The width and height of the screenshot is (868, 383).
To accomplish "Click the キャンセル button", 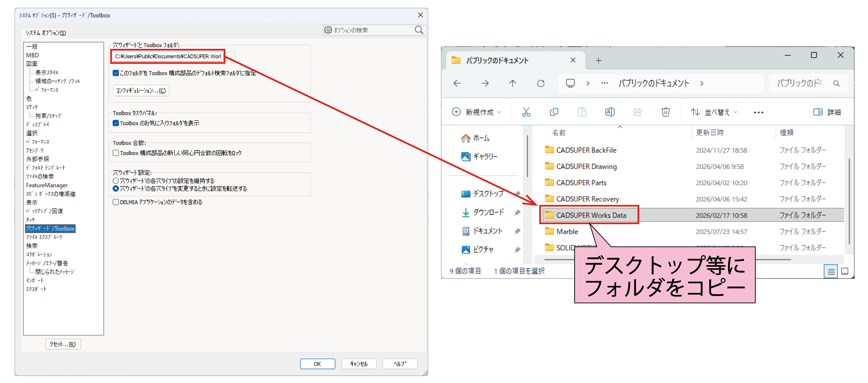I will coord(359,364).
